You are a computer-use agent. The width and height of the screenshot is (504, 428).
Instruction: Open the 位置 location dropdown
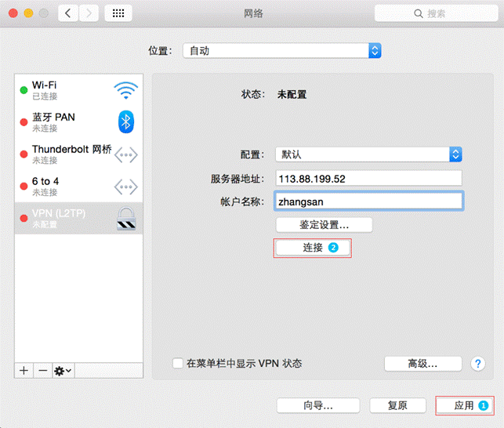coord(282,51)
